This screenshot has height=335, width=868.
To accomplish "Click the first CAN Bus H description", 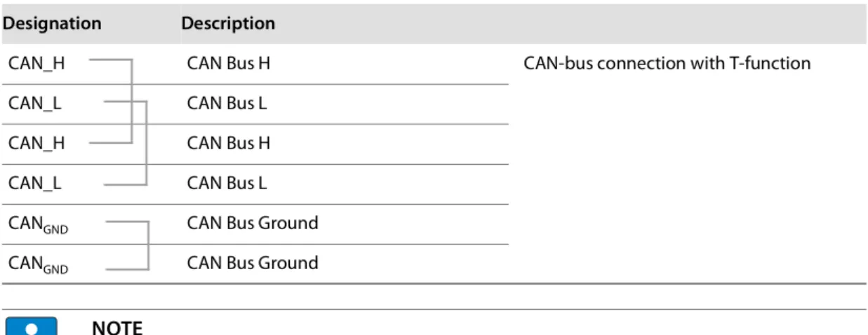I will pyautogui.click(x=228, y=64).
